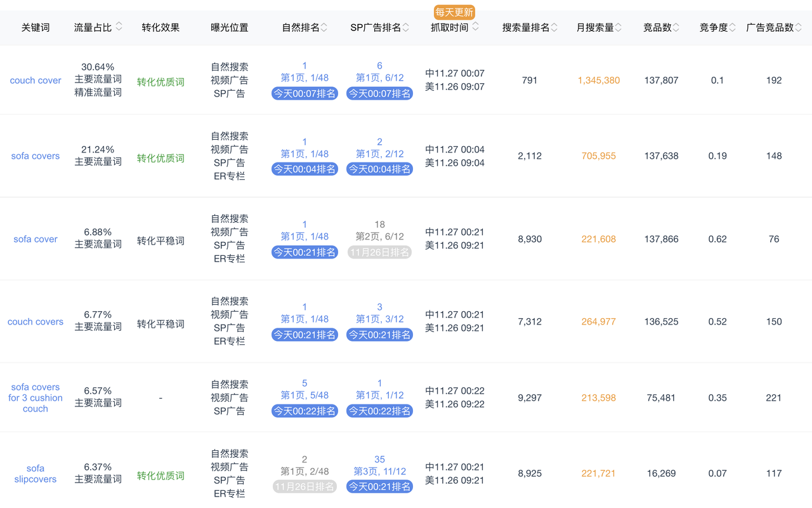Open keyword sofa covers for 3 cushion couch

click(35, 398)
